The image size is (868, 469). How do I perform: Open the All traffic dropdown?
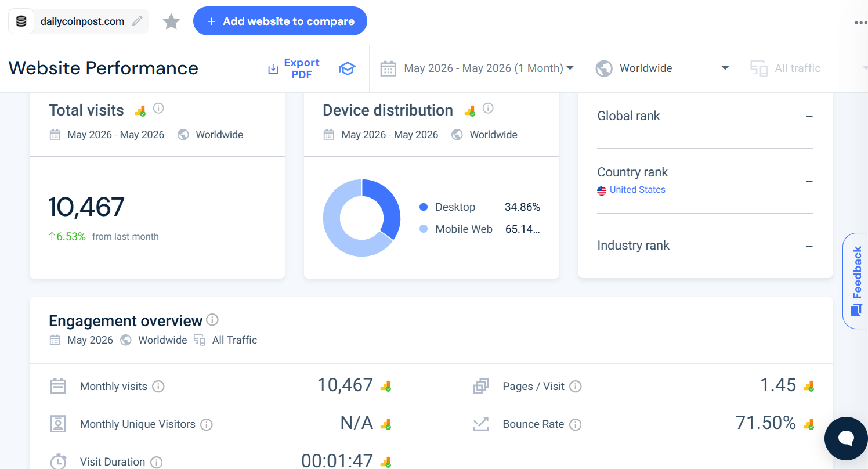tap(804, 68)
